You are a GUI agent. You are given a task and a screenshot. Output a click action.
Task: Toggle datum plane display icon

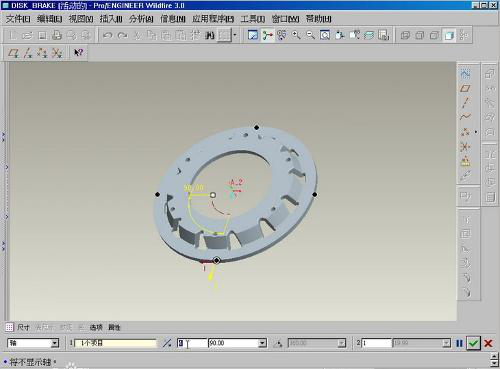click(x=13, y=53)
